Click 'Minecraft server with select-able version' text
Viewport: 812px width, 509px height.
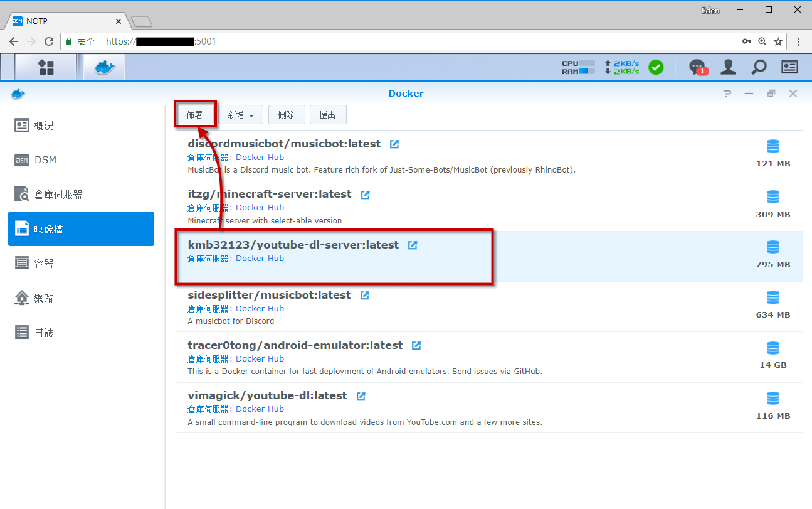point(265,221)
